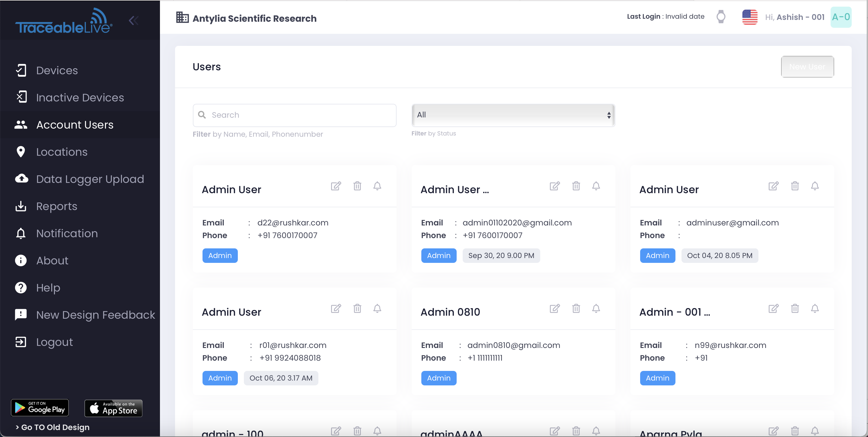Viewport: 868px width, 437px height.
Task: Open the About page
Action: [80, 260]
